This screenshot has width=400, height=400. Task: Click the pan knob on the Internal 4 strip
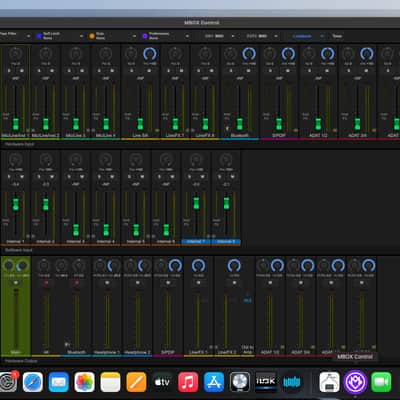[x=106, y=160]
